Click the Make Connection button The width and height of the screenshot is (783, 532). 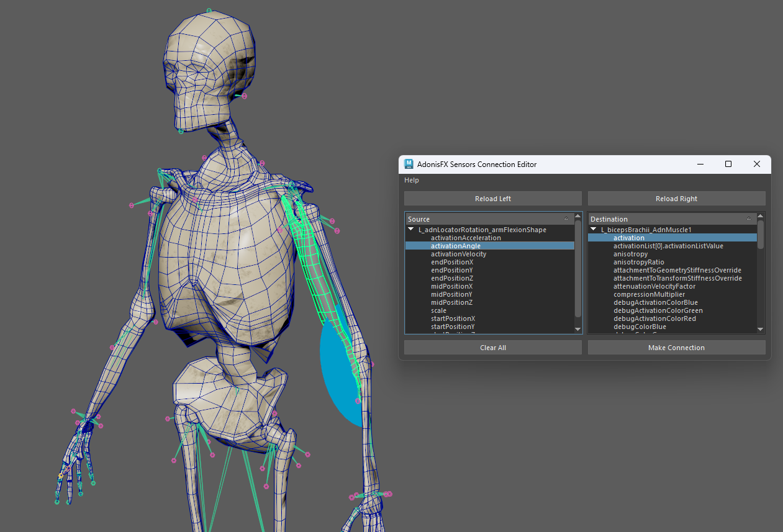tap(676, 347)
